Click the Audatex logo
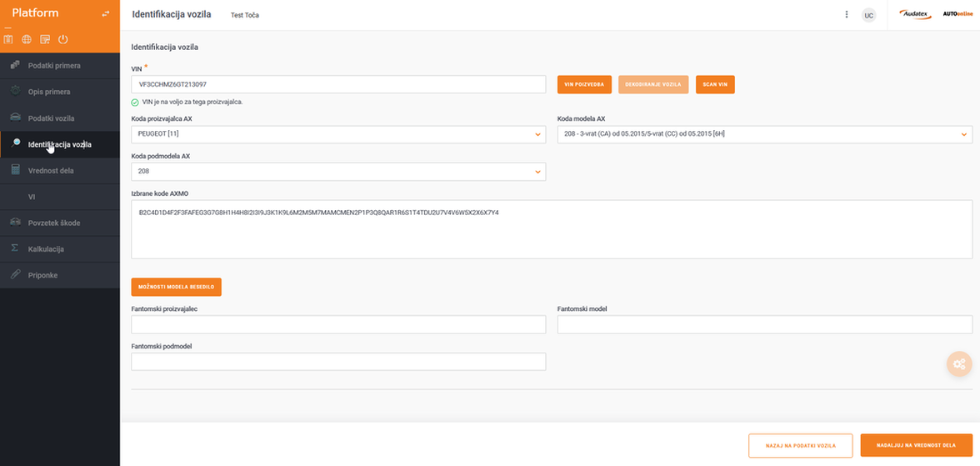The image size is (980, 466). pos(915,14)
